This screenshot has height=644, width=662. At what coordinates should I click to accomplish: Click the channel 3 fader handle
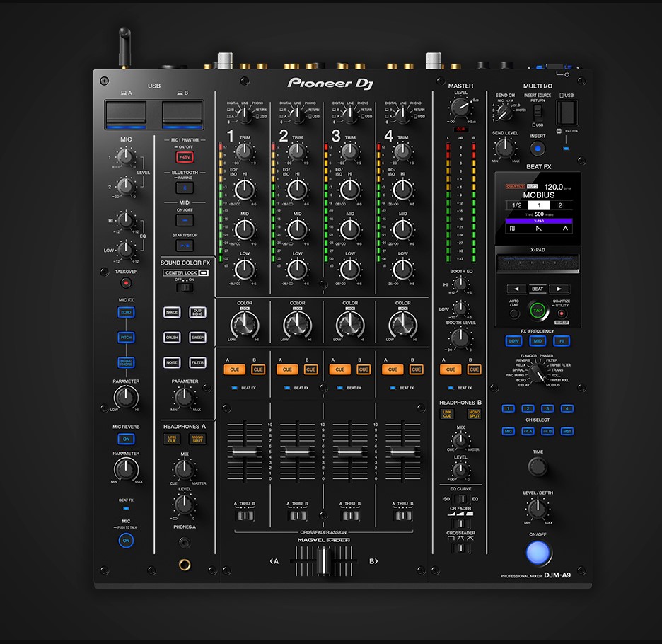(350, 452)
